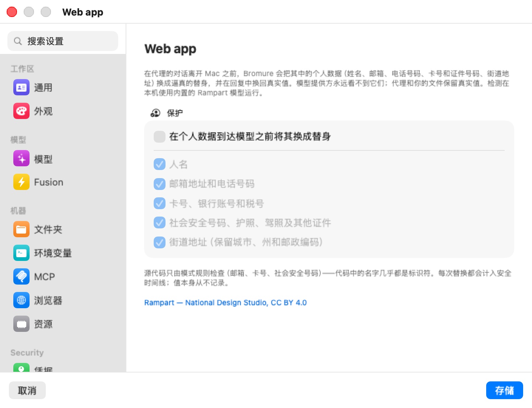Focus the 搜索设置 search field
This screenshot has height=408, width=532.
point(63,41)
